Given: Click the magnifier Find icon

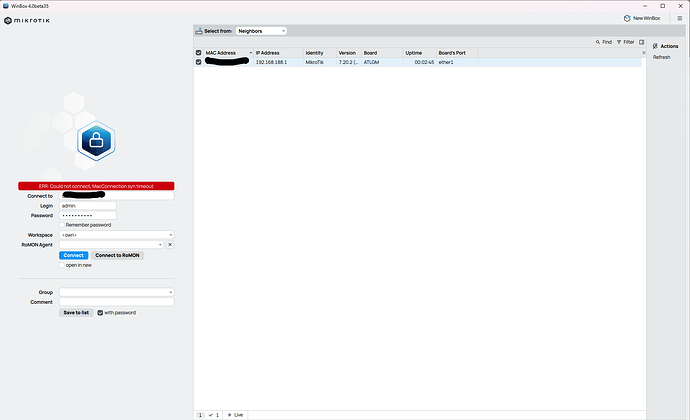Looking at the screenshot, I should (x=598, y=42).
